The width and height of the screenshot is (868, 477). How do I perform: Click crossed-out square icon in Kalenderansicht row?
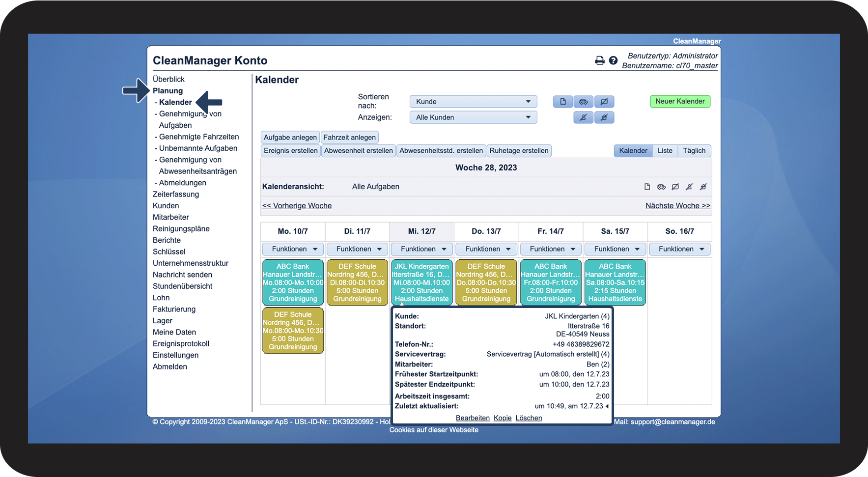tap(675, 187)
